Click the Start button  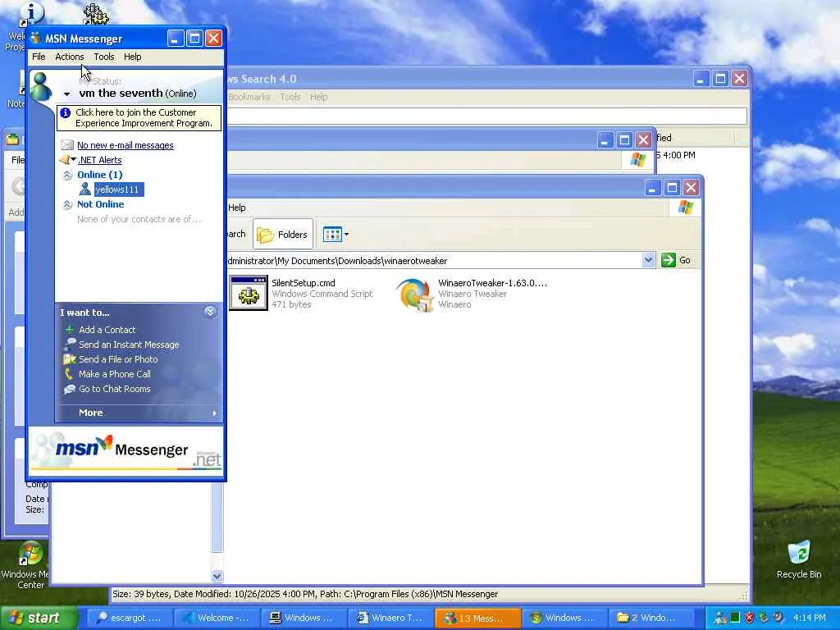39,619
